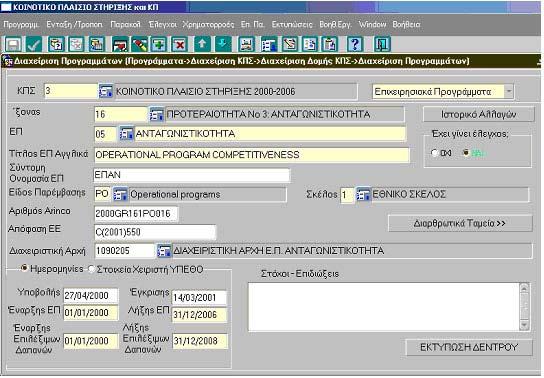This screenshot has height=378, width=544.
Task: Open the Βοηθ.Εργ. menu
Action: (335, 25)
